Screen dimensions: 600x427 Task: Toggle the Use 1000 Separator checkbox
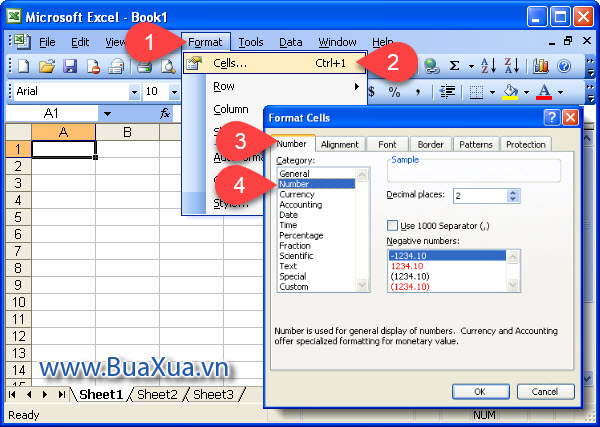pos(392,225)
